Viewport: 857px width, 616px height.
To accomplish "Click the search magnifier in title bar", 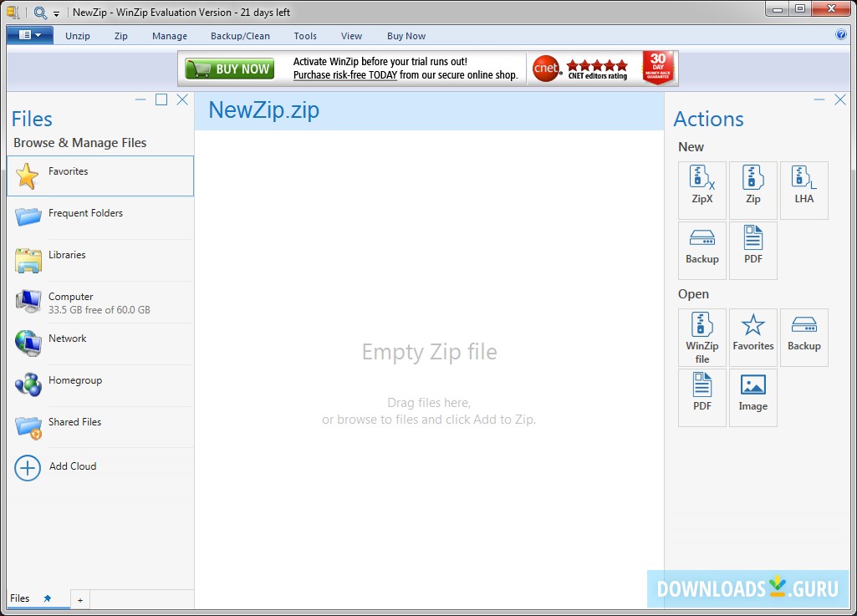I will 40,13.
